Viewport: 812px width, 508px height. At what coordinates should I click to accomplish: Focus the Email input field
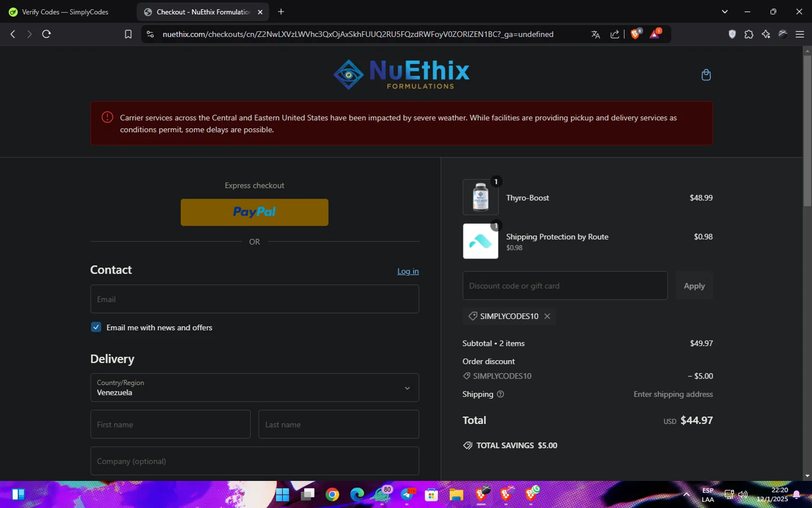[x=254, y=299]
